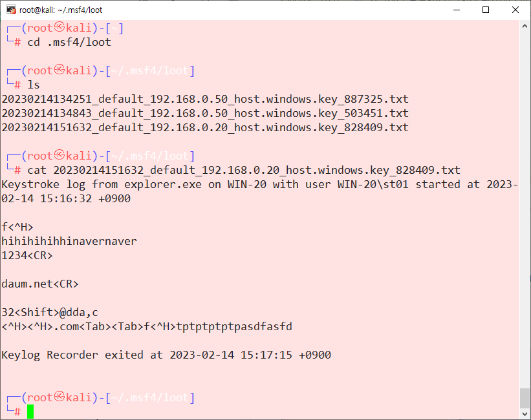Close the root@kali terminal window
Image resolution: width=531 pixels, height=420 pixels.
515,10
